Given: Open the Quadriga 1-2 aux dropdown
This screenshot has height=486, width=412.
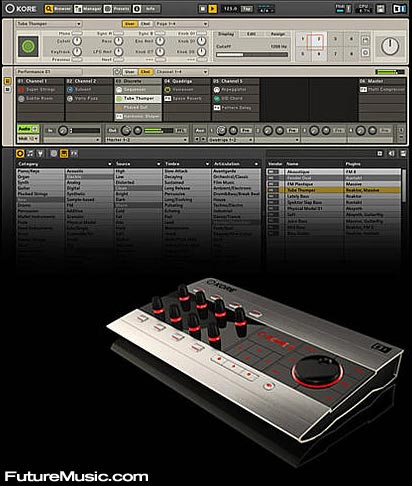Looking at the screenshot, I should pyautogui.click(x=230, y=140).
